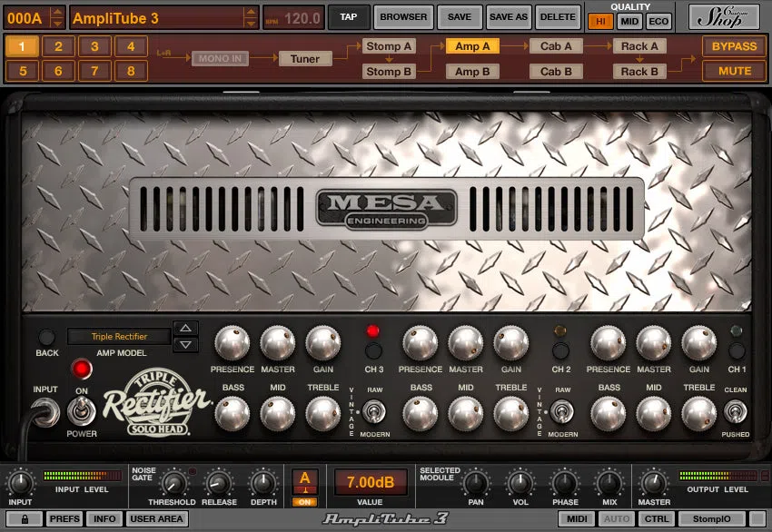The width and height of the screenshot is (772, 532).
Task: Flip the CH 1 Clean/Pushed switch
Action: (x=735, y=411)
